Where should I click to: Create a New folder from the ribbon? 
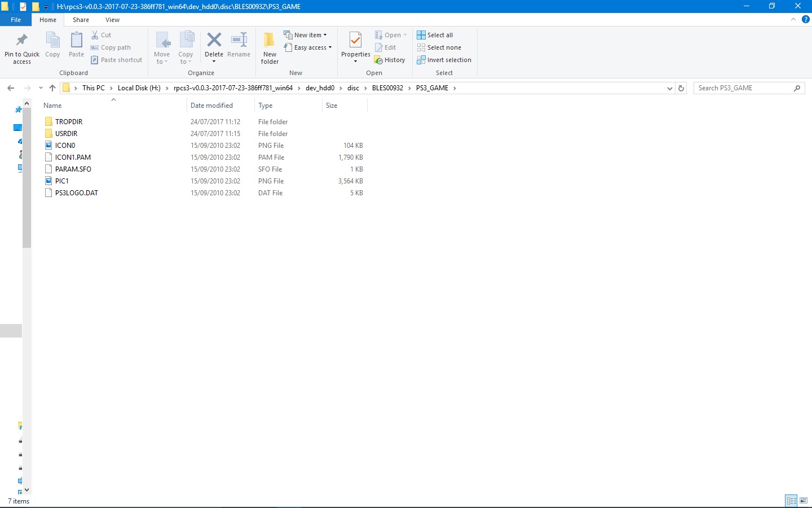click(270, 47)
